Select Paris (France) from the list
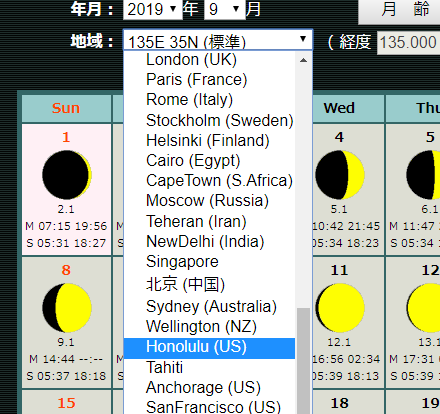The height and width of the screenshot is (414, 440). click(209, 80)
